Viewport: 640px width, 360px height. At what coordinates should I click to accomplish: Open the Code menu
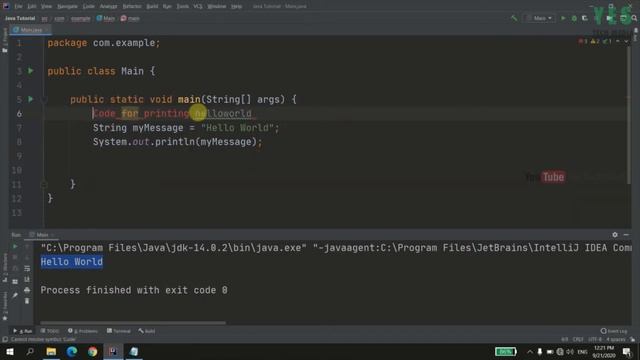pos(89,6)
